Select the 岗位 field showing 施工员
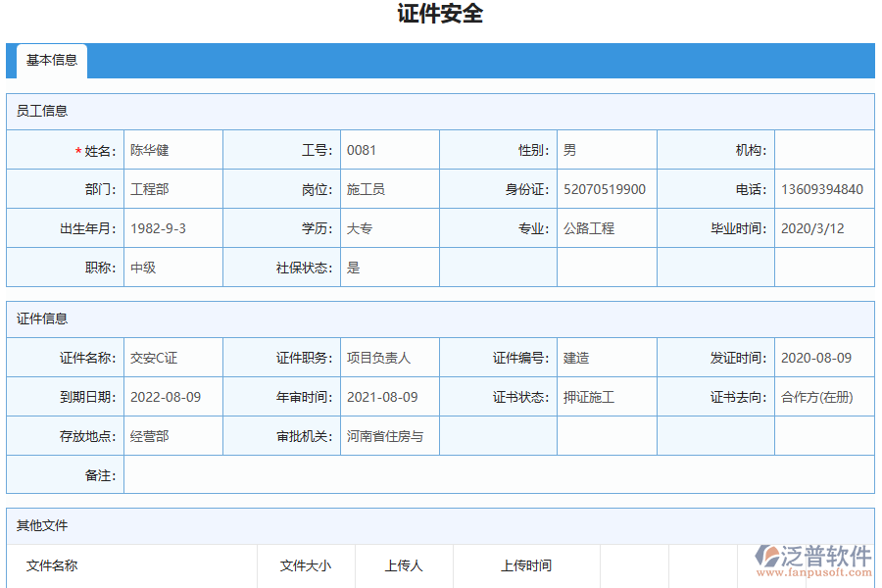Image resolution: width=882 pixels, height=588 pixels. click(x=389, y=188)
